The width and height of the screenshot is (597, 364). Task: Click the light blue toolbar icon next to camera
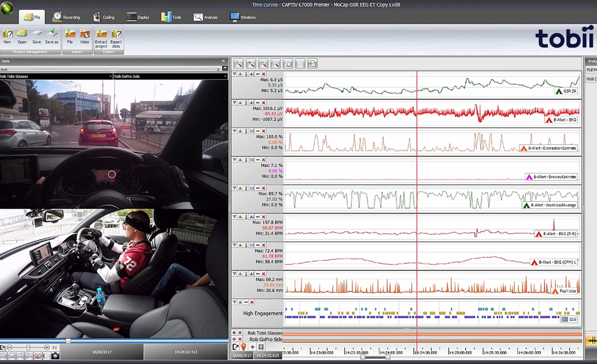300,64
